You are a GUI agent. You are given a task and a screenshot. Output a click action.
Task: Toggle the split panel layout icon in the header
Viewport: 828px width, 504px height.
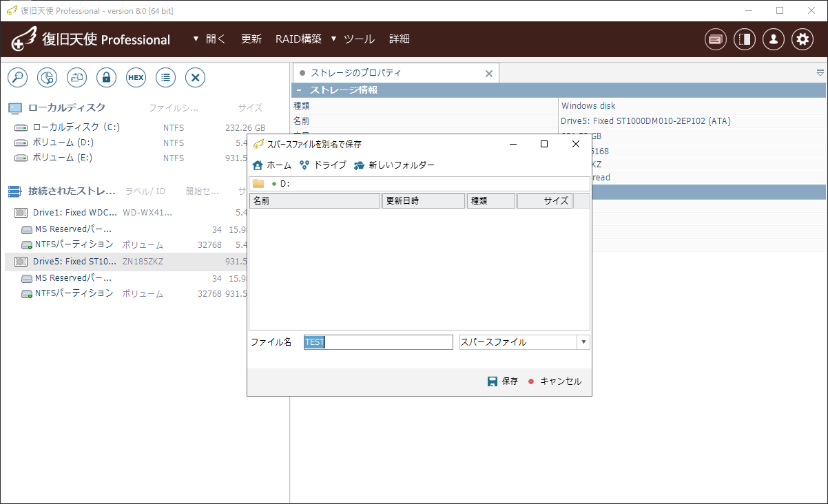pos(745,39)
